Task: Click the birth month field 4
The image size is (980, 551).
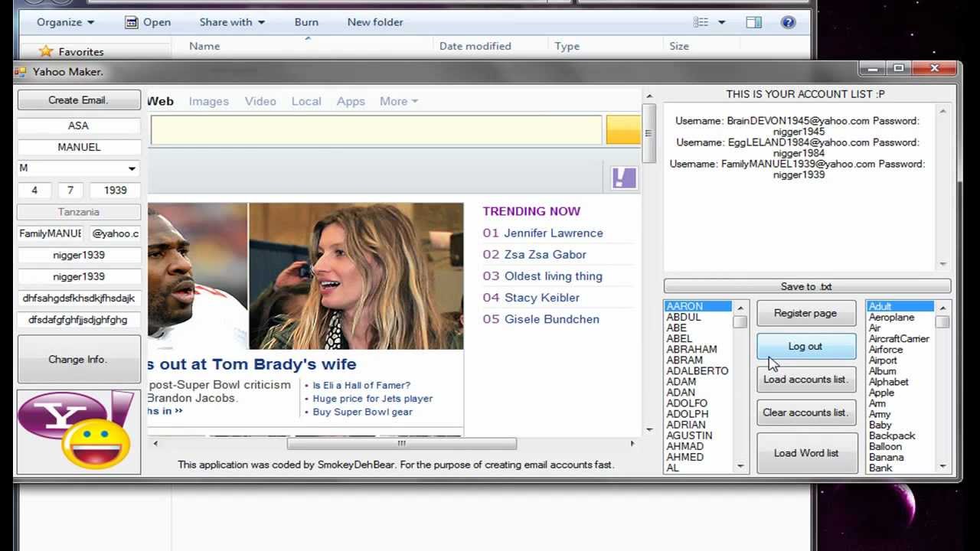Action: [x=34, y=191]
